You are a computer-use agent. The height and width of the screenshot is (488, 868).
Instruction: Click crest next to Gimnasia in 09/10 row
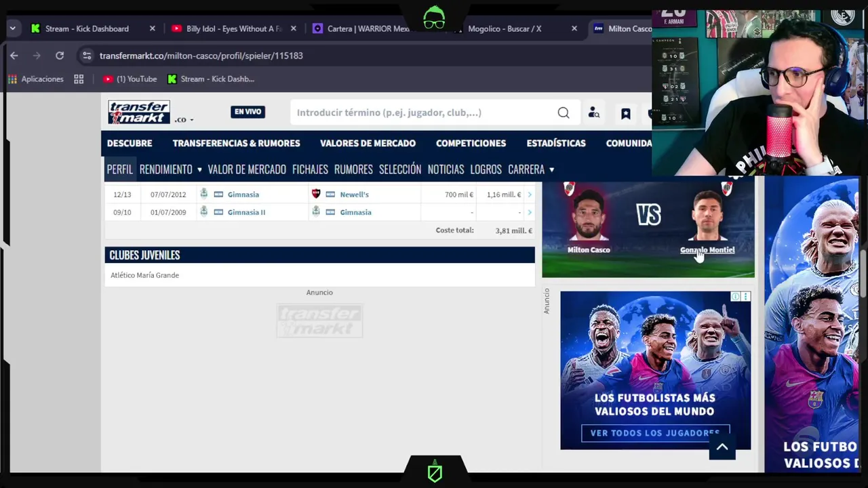click(316, 211)
